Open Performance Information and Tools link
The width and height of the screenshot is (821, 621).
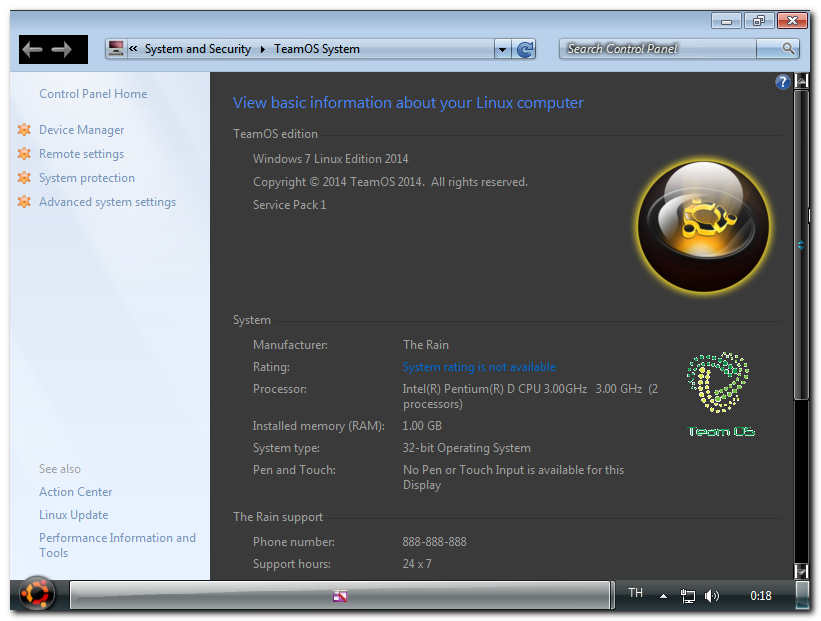[117, 546]
